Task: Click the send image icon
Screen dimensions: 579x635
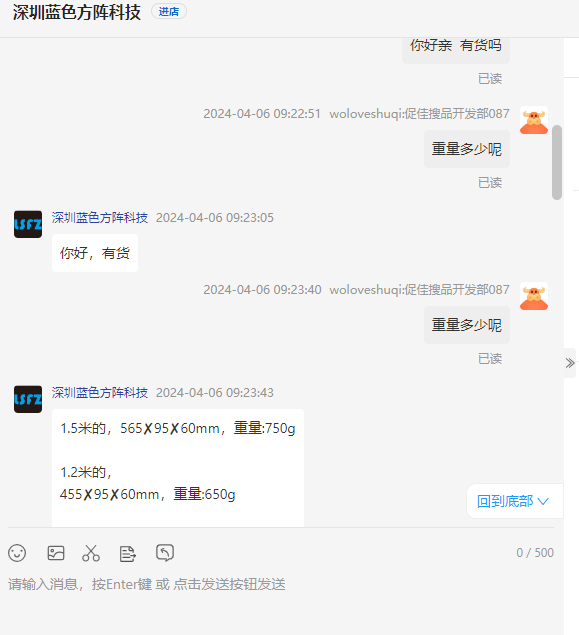Action: [56, 553]
